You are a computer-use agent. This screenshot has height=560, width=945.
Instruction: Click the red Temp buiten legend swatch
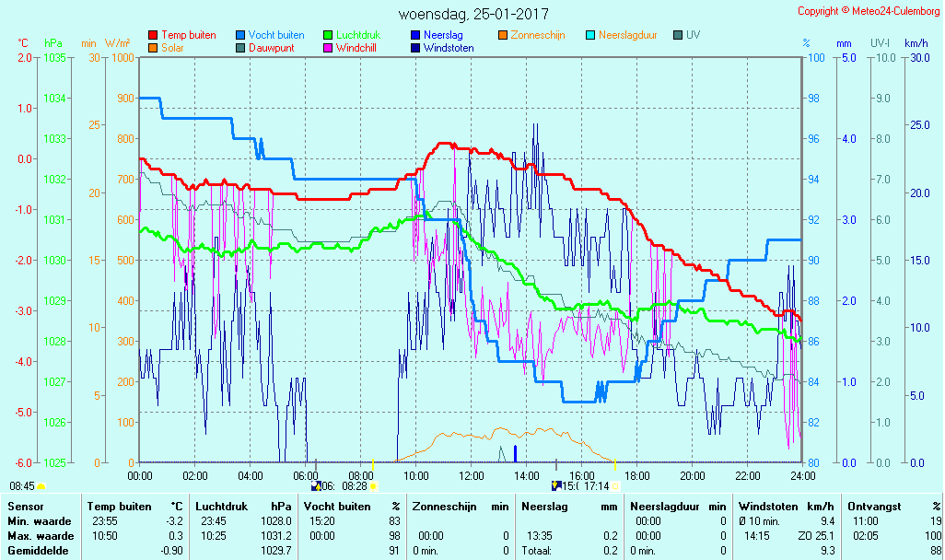click(153, 35)
